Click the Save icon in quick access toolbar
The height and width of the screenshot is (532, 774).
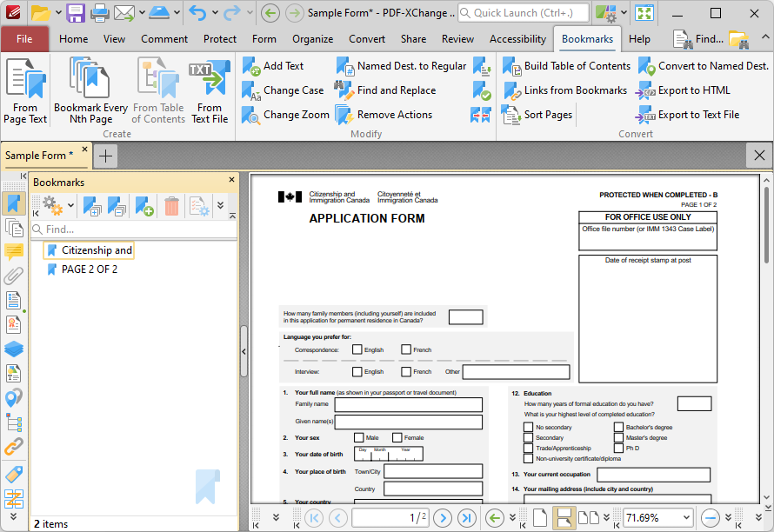pyautogui.click(x=76, y=13)
